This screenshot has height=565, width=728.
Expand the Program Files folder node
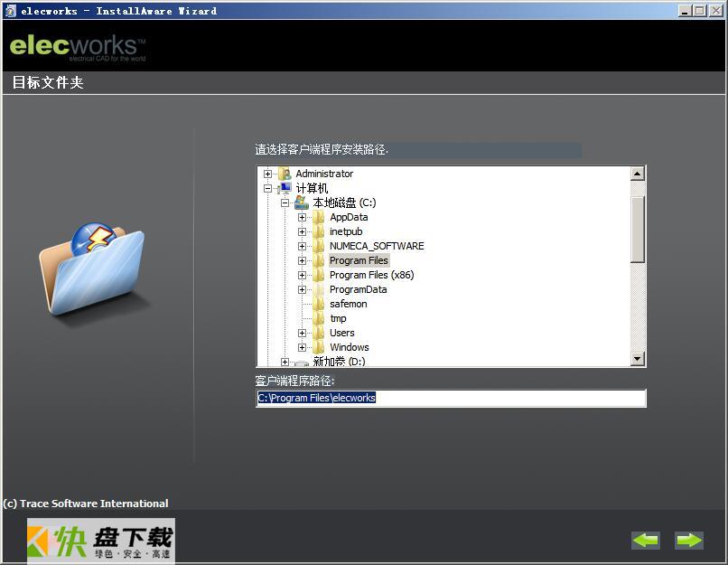[302, 260]
